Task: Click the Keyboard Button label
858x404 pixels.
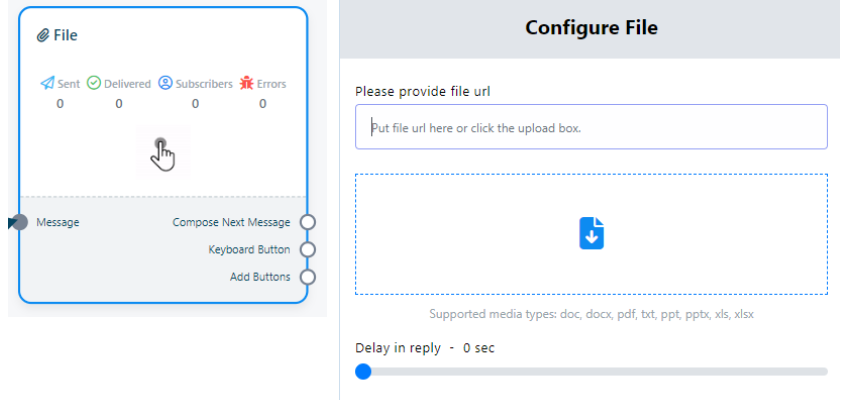Action: coord(249,249)
